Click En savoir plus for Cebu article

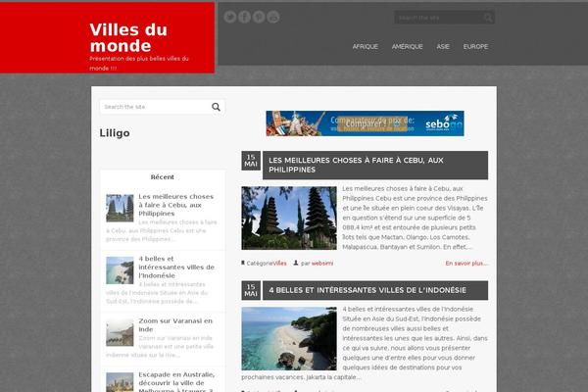466,264
